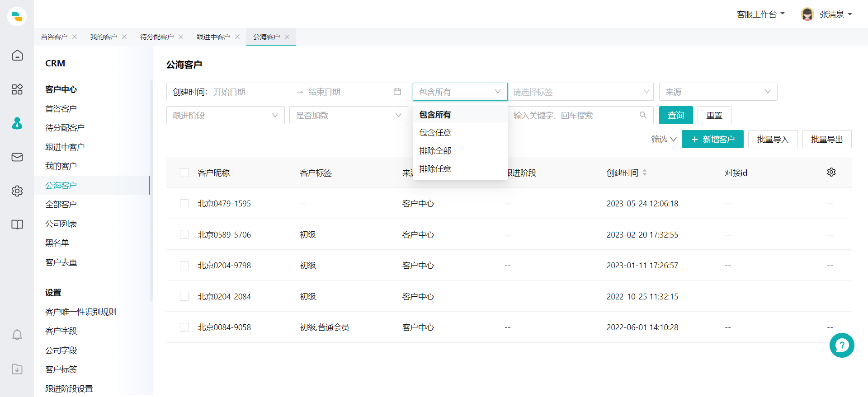This screenshot has width=868, height=397.
Task: Click the calendar icon in date range
Action: tap(397, 92)
